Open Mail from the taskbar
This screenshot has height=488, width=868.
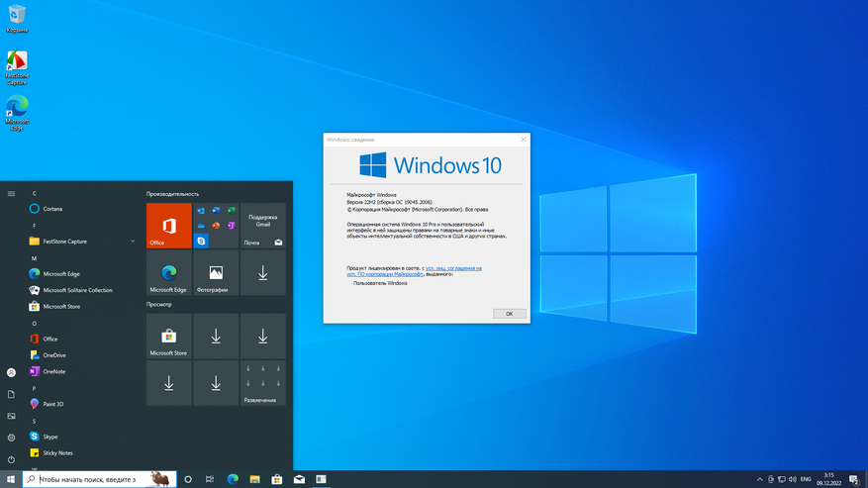pyautogui.click(x=299, y=479)
